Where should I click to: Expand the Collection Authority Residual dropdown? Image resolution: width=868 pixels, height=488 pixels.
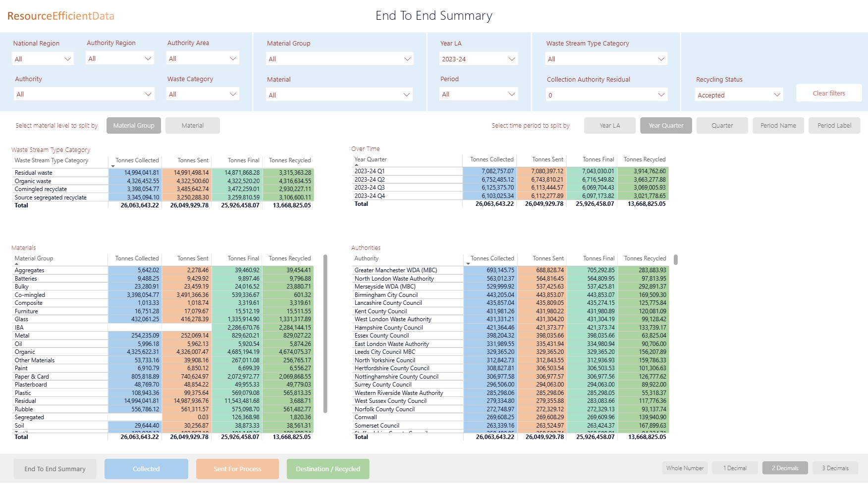606,95
